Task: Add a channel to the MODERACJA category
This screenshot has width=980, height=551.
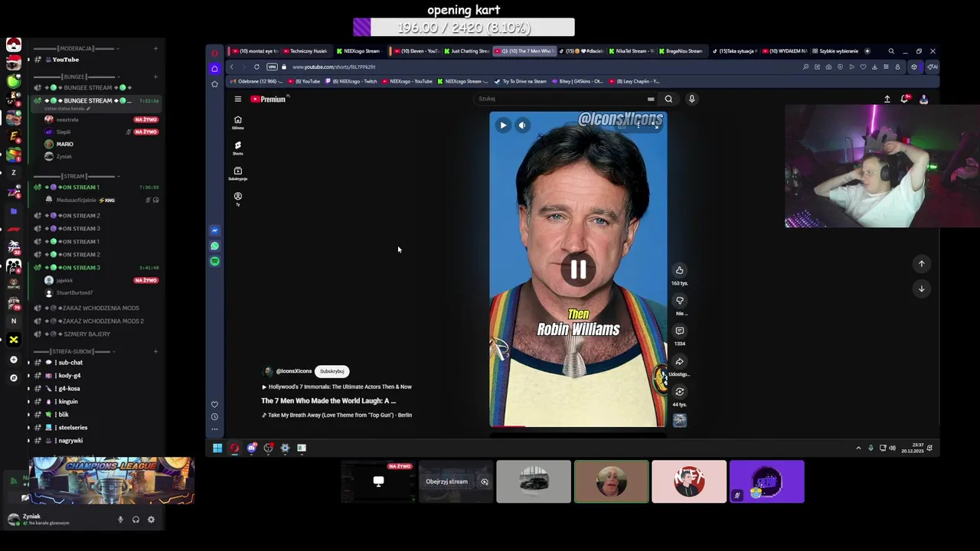Action: 155,49
